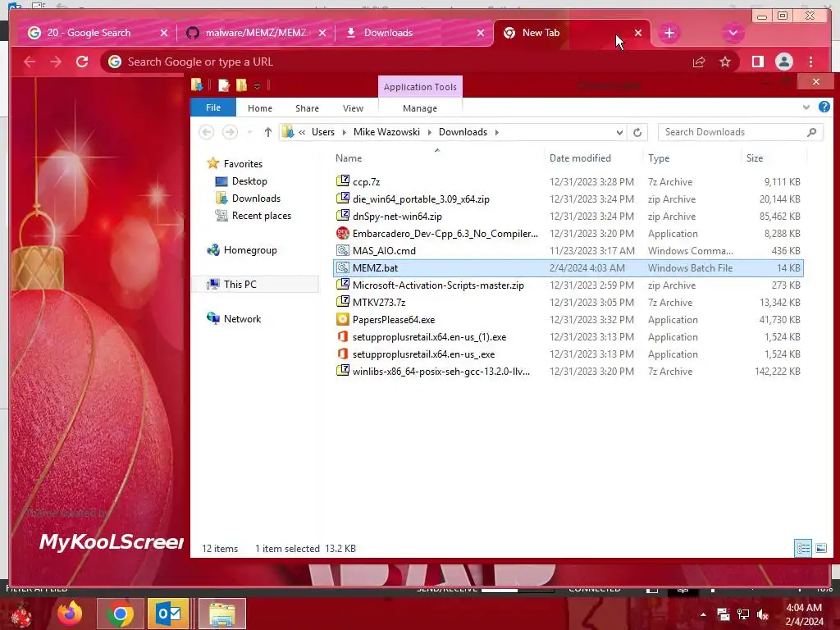Screen dimensions: 840x630
Task: Open Customize Quick Access Toolbar dropdown
Action: (x=257, y=85)
